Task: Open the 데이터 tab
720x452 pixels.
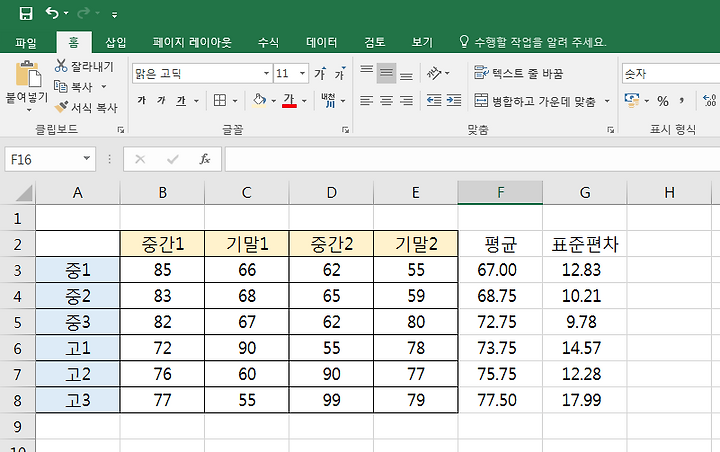Action: click(x=321, y=43)
